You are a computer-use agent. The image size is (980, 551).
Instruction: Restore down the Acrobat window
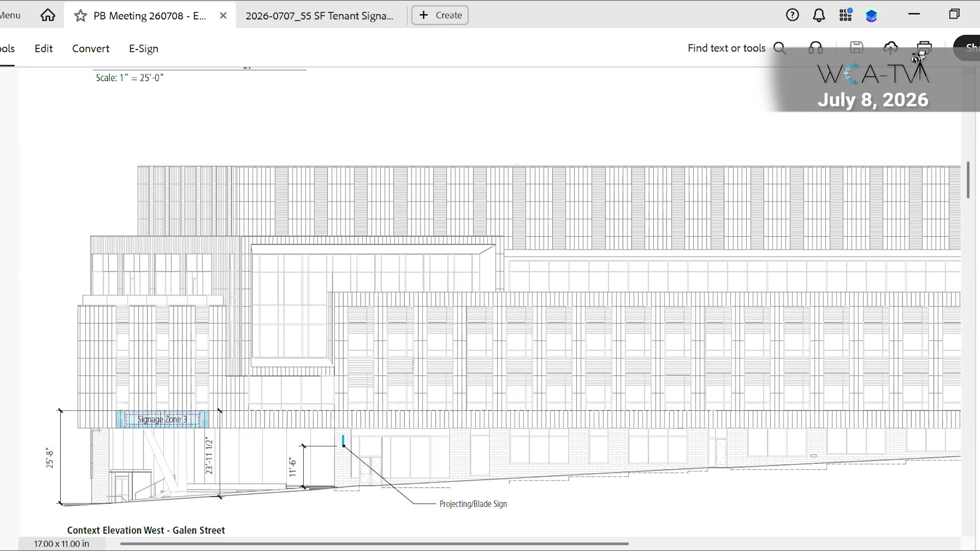pyautogui.click(x=954, y=14)
